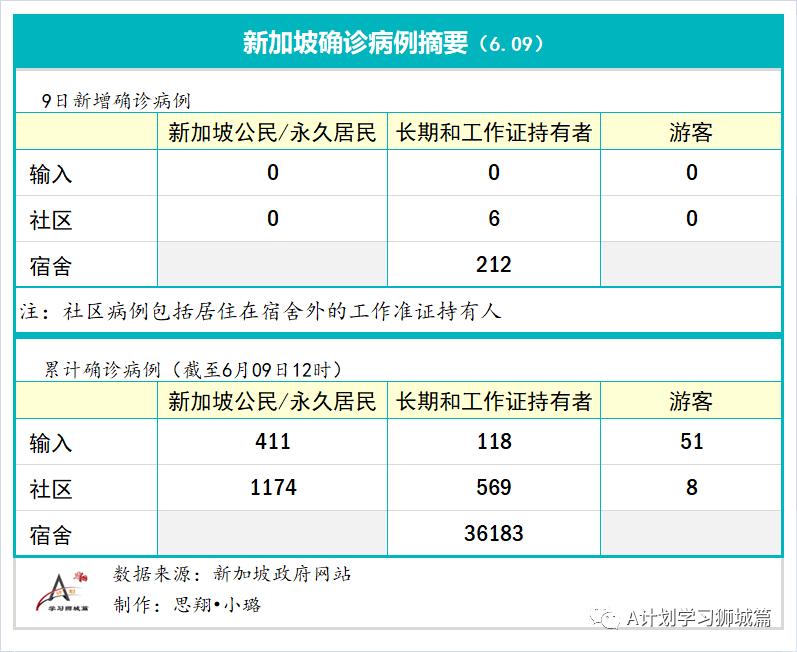
Task: Click the A计划 logo at the bottom left
Action: [62, 592]
